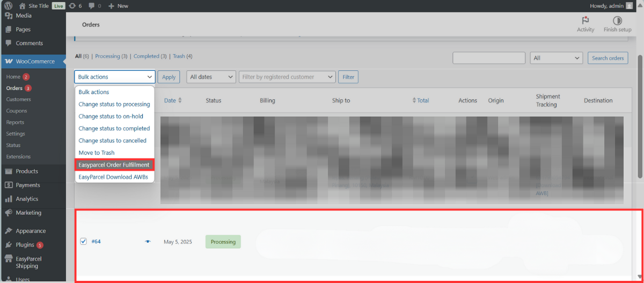Choose Change status to completed

point(115,128)
